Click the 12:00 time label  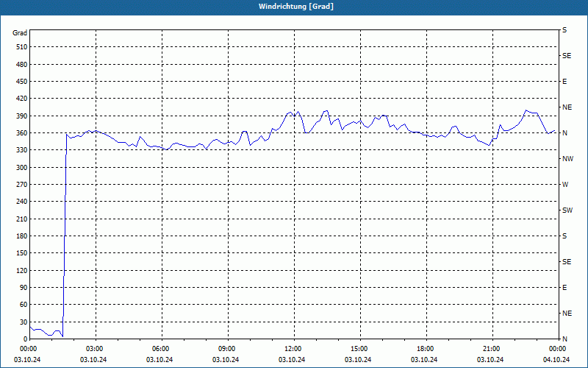coord(295,349)
